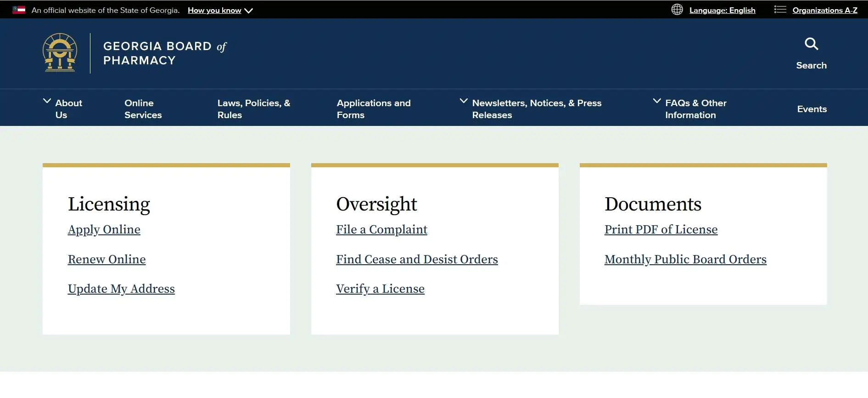Click the Organizations A-Z list icon

point(780,10)
